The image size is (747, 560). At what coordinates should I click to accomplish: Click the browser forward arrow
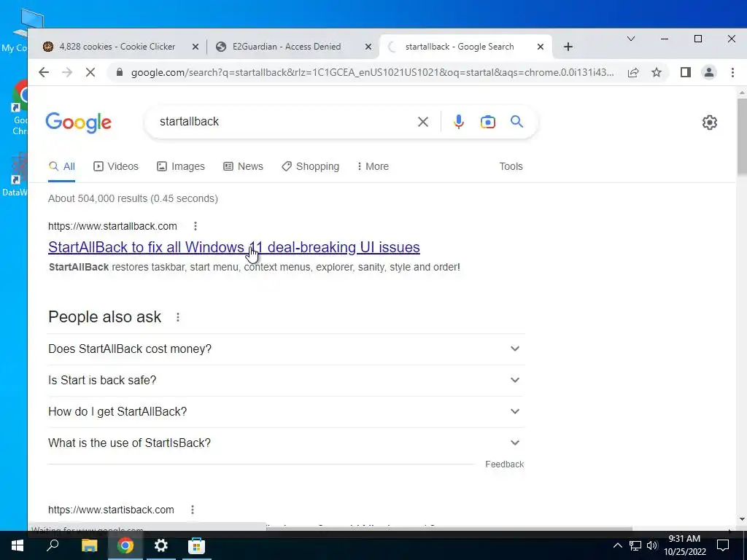point(67,72)
